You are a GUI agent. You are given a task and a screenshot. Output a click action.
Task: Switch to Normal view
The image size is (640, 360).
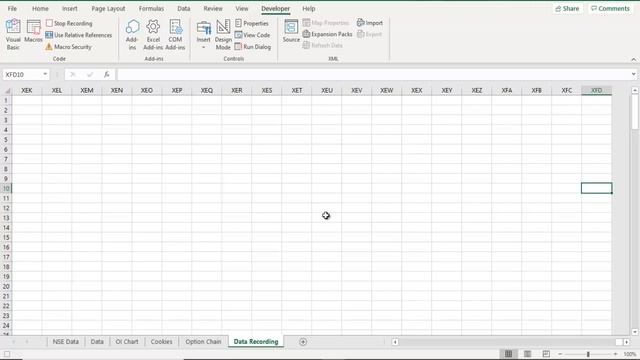(508, 354)
